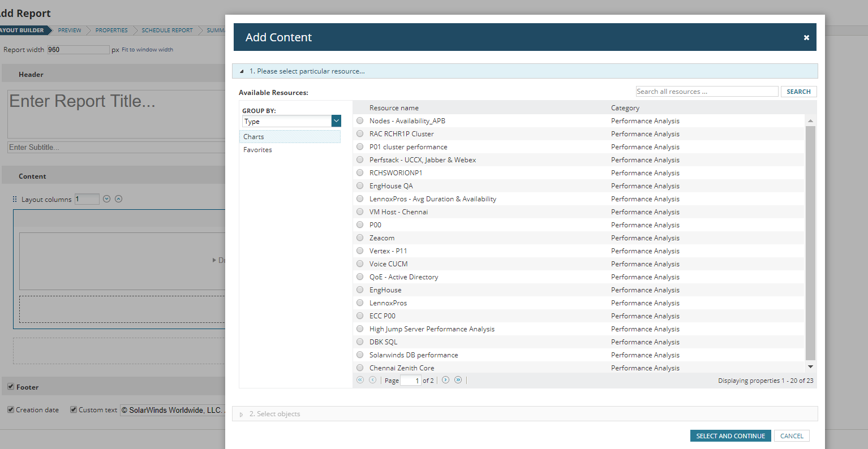The height and width of the screenshot is (449, 868).
Task: Go to next page of resources
Action: (446, 380)
